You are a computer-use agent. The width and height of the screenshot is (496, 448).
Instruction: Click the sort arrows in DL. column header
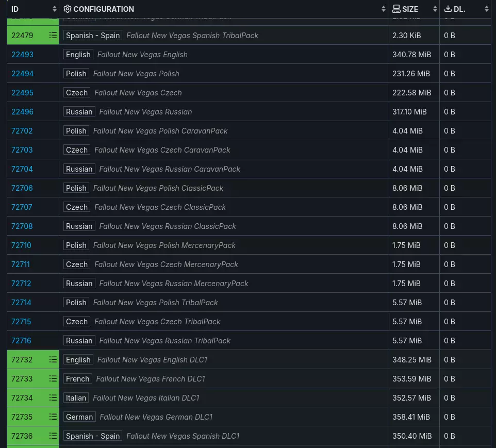click(487, 9)
